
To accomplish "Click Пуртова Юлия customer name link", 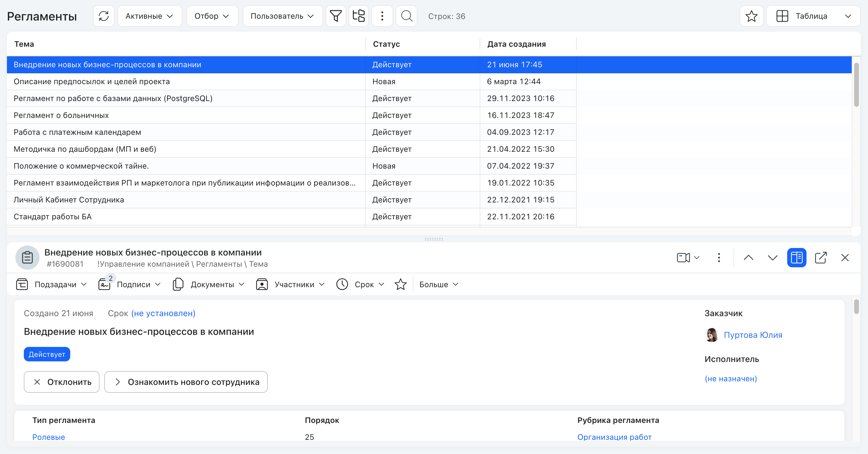I will pyautogui.click(x=753, y=335).
